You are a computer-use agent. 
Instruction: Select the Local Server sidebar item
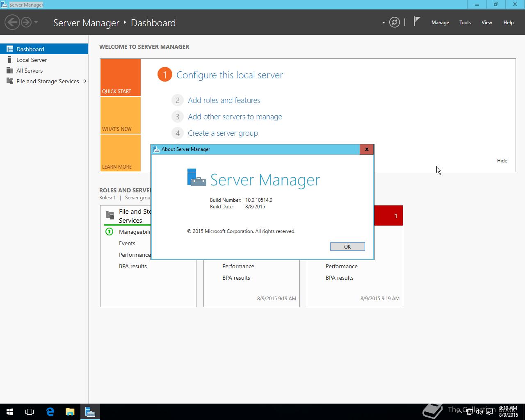tap(32, 60)
